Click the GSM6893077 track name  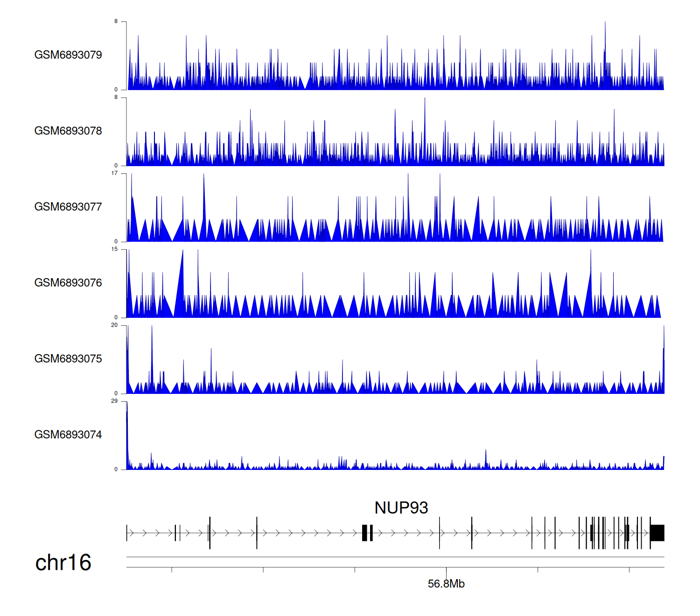coord(68,207)
